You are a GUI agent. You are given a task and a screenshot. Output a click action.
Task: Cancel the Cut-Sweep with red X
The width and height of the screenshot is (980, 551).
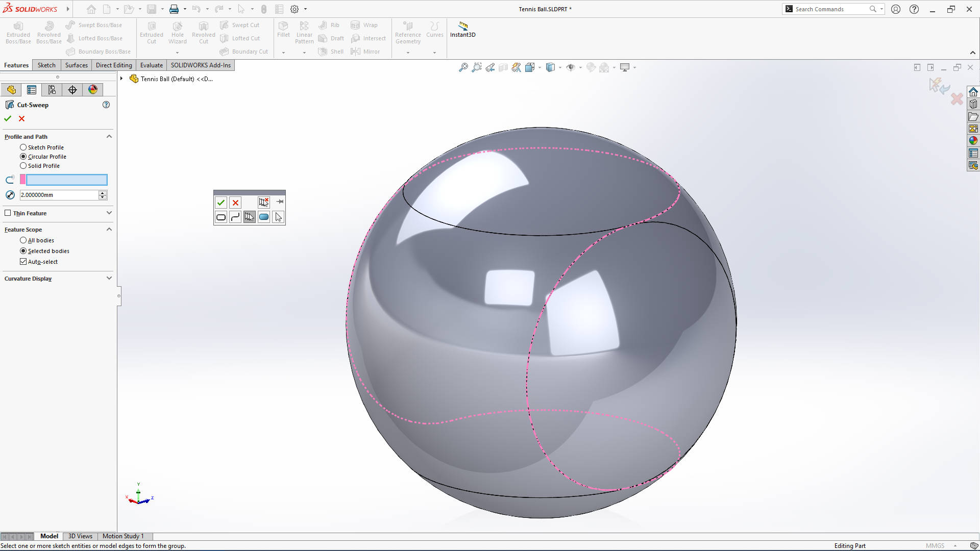[21, 118]
